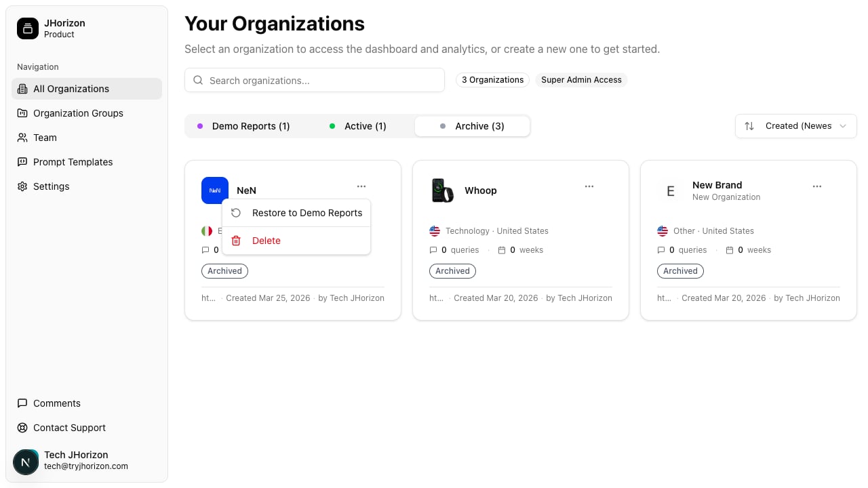Click New Organization subtitle text
Image resolution: width=868 pixels, height=488 pixels.
pyautogui.click(x=726, y=197)
